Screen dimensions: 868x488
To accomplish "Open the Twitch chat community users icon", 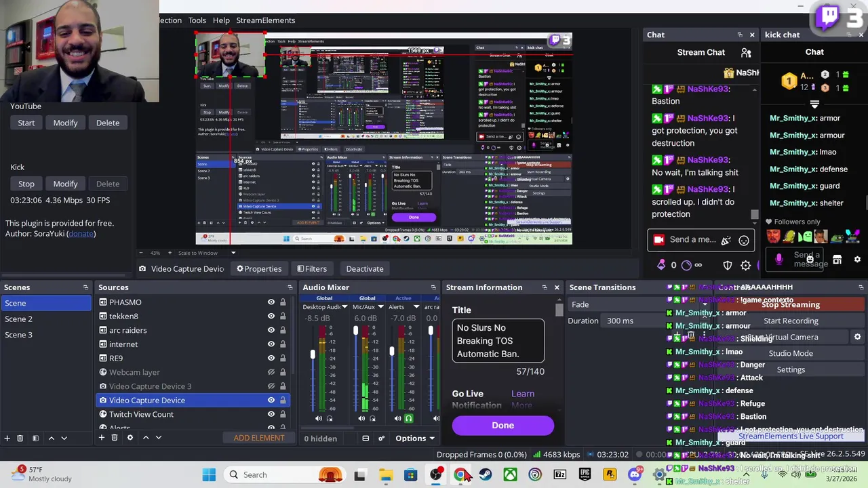I will 746,52.
